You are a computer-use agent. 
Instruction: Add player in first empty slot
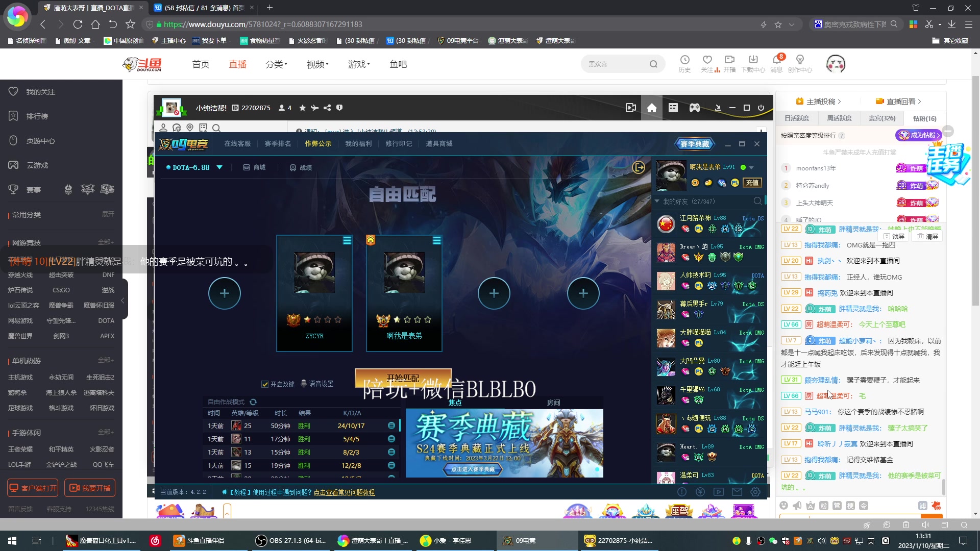point(224,293)
